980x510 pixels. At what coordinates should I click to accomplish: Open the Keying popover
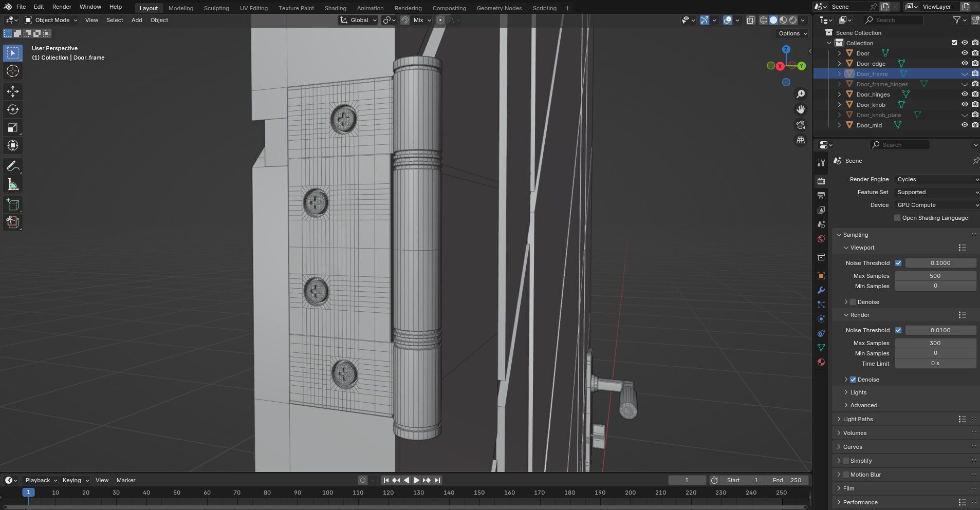click(76, 480)
